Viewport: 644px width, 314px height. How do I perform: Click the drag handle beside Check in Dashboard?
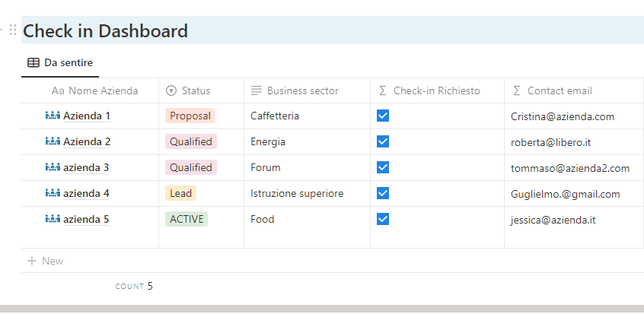click(13, 30)
